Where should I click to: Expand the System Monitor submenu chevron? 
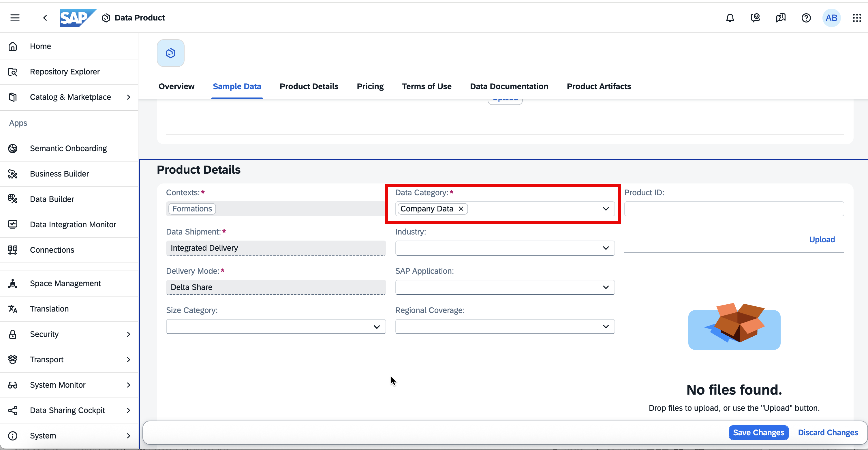pyautogui.click(x=128, y=385)
